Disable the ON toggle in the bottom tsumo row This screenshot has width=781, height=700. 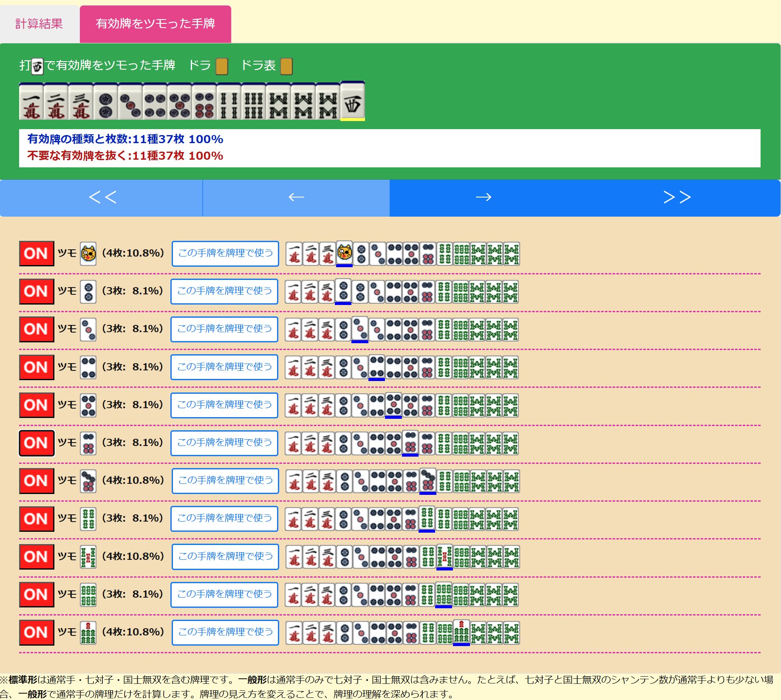point(36,632)
